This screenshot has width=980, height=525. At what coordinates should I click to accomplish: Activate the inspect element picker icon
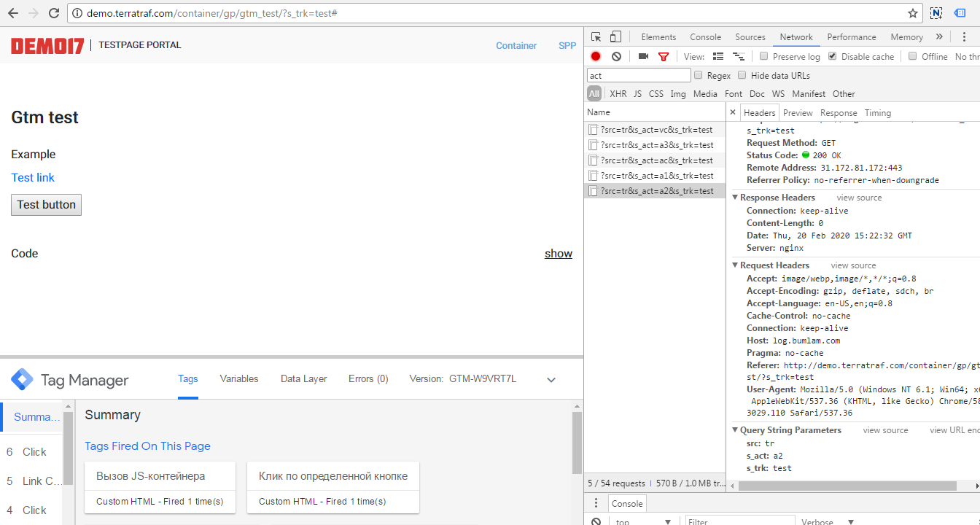pyautogui.click(x=596, y=37)
